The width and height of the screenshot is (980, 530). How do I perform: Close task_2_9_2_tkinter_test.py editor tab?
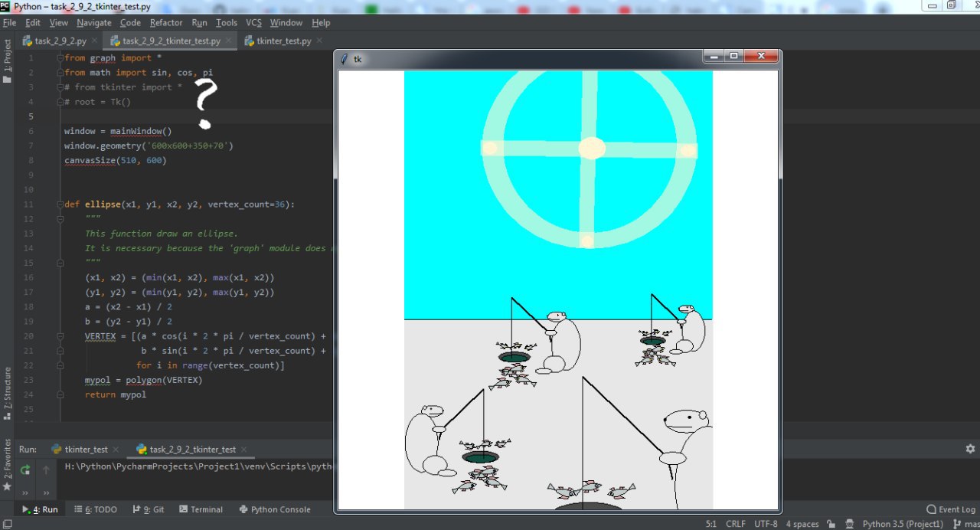[x=228, y=41]
